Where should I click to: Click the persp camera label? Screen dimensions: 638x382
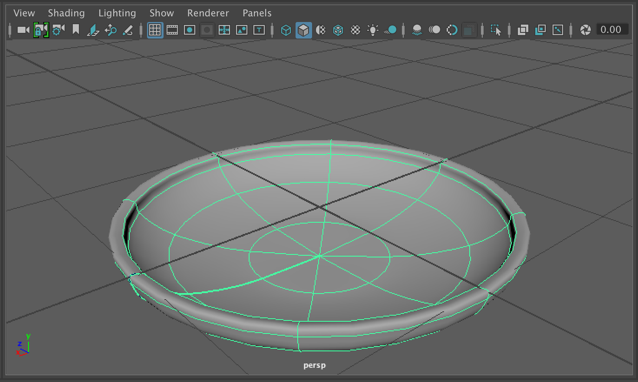(315, 365)
